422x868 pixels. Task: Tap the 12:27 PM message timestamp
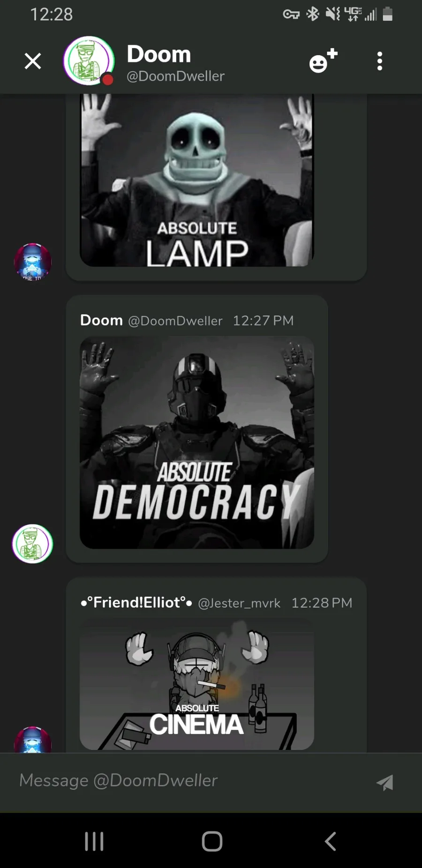tap(263, 321)
